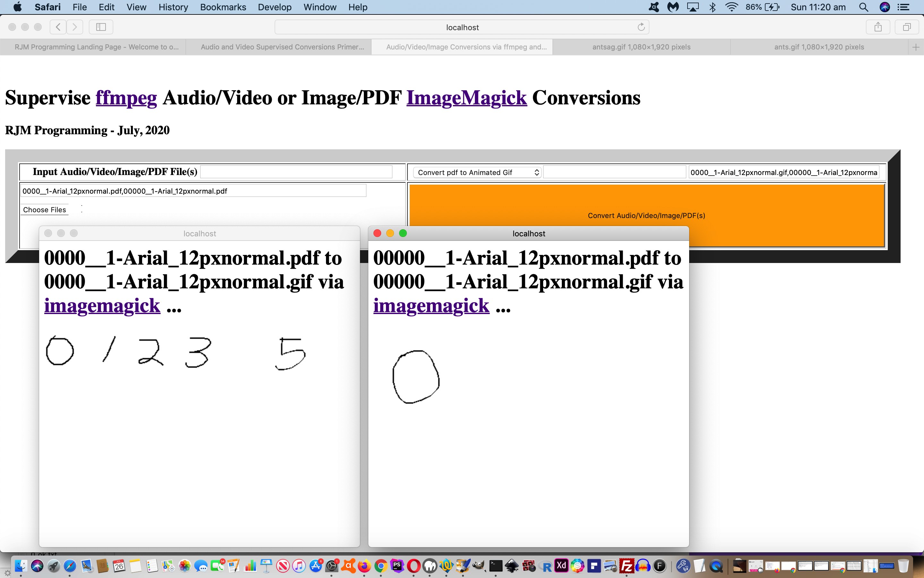Click the hand-drawn digits image in the left popup

coord(175,353)
